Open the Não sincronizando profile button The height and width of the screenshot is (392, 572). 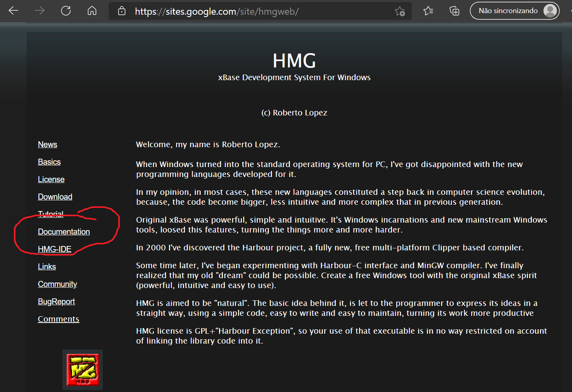514,11
